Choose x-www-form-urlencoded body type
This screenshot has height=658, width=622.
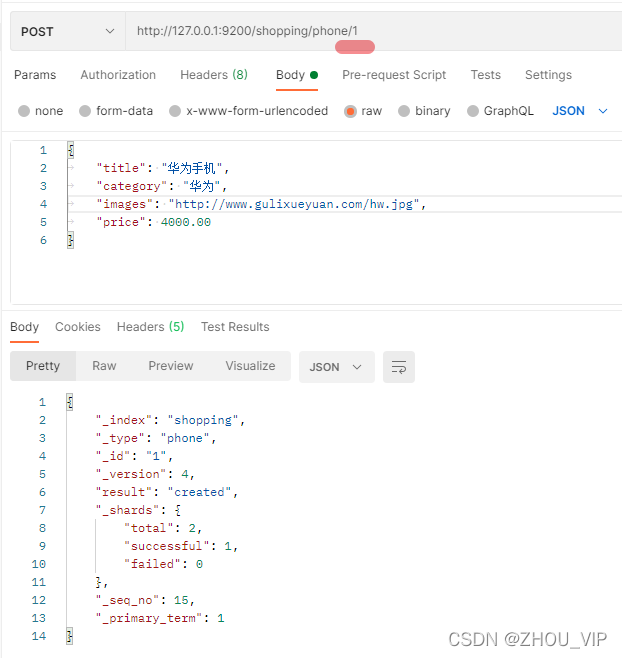[x=175, y=111]
